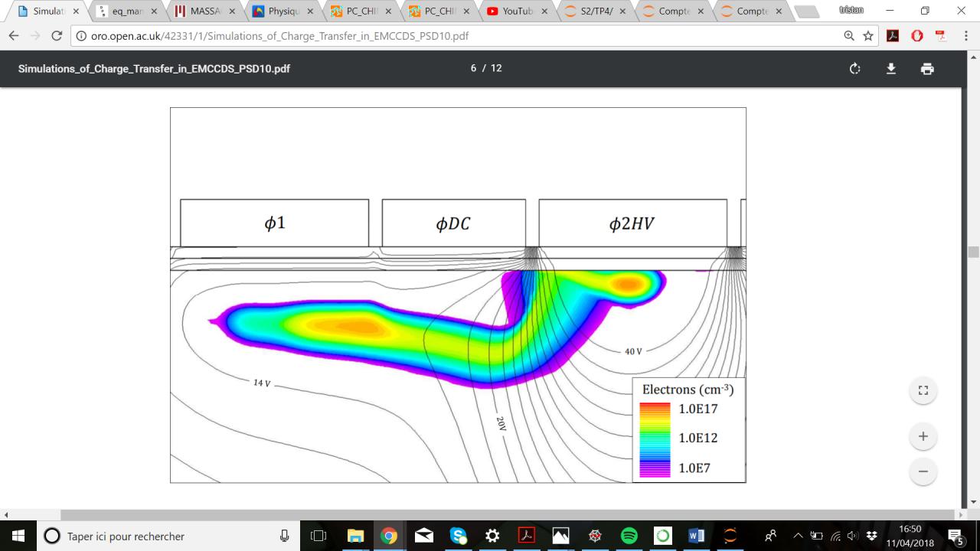980x551 pixels.
Task: Click the PDF extension icon beside the menu
Action: pos(941,36)
